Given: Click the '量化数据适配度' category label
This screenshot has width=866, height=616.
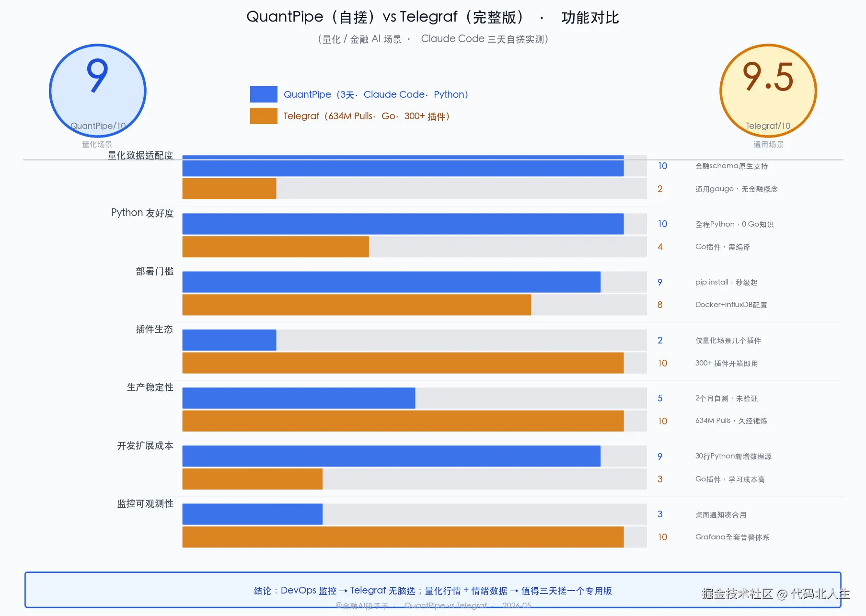Looking at the screenshot, I should pyautogui.click(x=140, y=155).
